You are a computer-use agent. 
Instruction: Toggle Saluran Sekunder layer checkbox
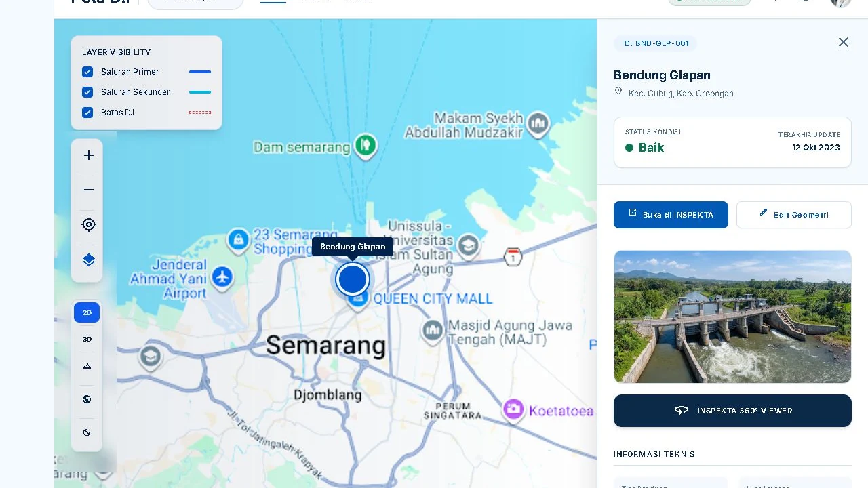(87, 92)
